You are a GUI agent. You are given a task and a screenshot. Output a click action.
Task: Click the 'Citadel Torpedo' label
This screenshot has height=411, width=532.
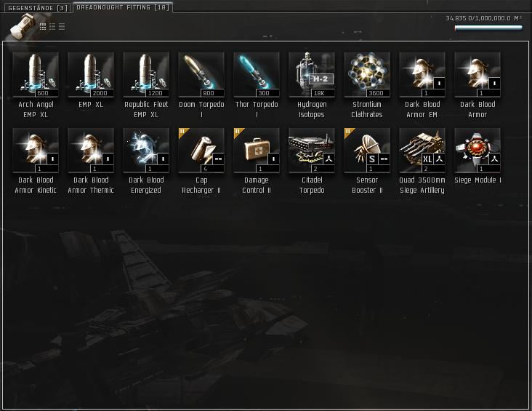[x=312, y=185]
